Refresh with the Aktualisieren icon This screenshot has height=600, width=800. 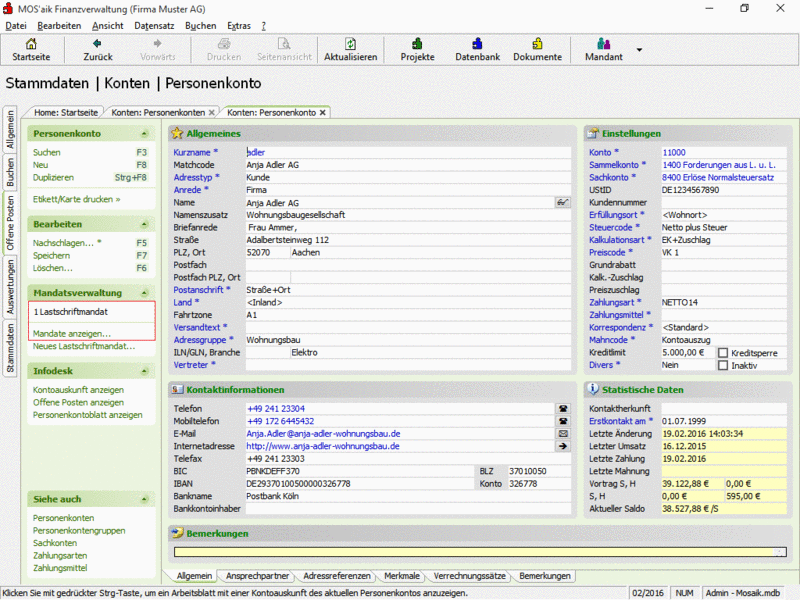351,44
